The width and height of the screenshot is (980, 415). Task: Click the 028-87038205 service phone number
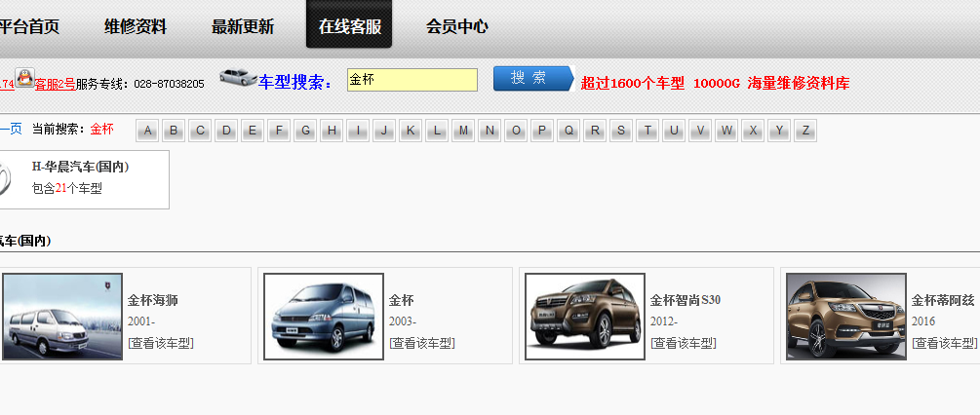point(169,84)
